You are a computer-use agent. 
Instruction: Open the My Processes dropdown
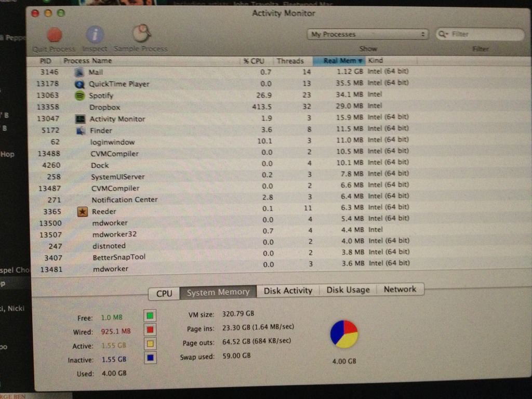(x=368, y=34)
